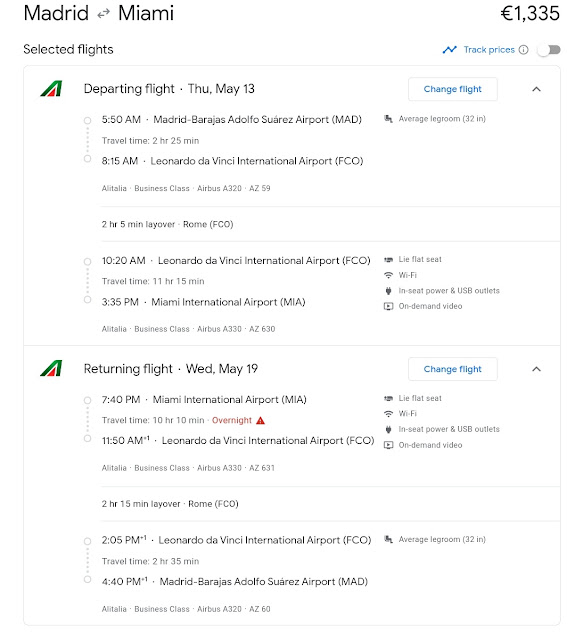
Task: Click the Track prices trend line icon
Action: 450,50
